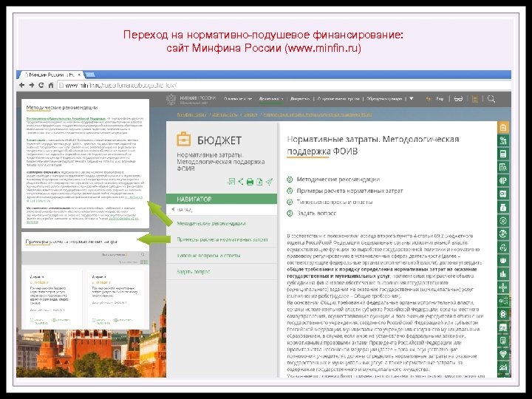Image resolution: width=532 pixels, height=399 pixels.
Task: Click the document export icon beside the printer
Action: click(x=259, y=182)
